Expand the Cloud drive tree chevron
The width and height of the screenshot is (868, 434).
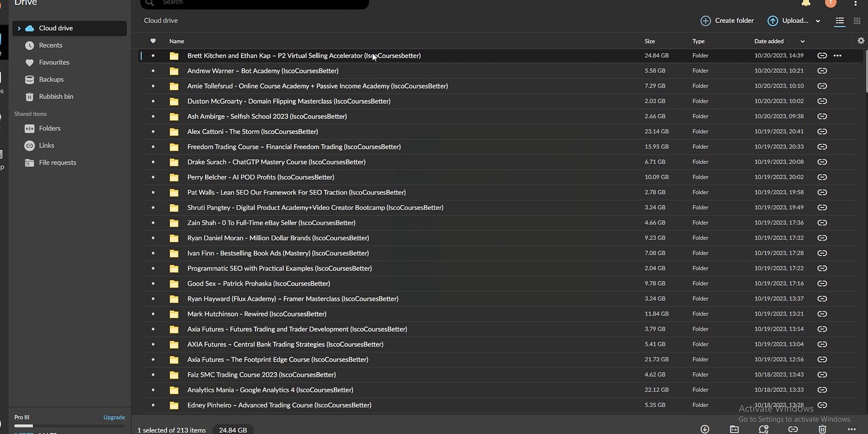coord(19,28)
